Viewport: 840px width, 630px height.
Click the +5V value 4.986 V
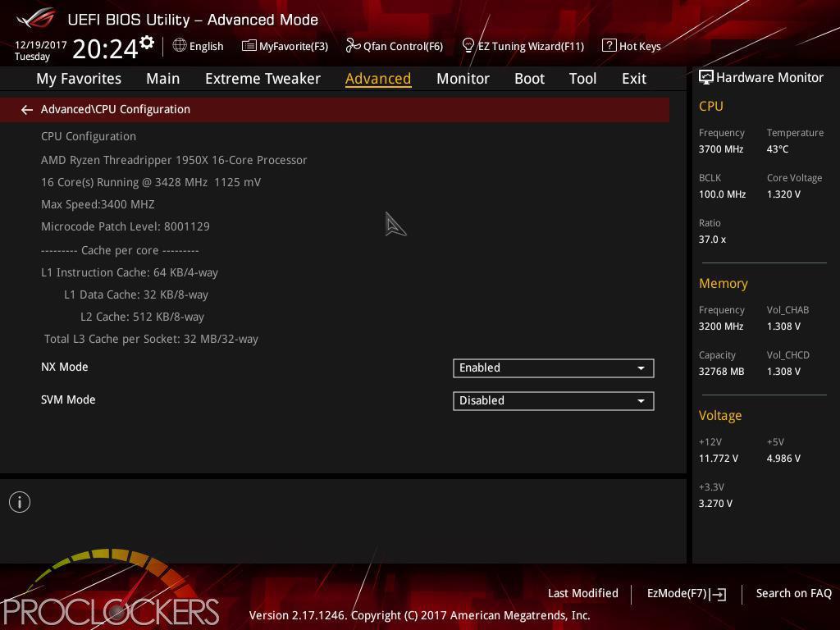click(x=783, y=459)
